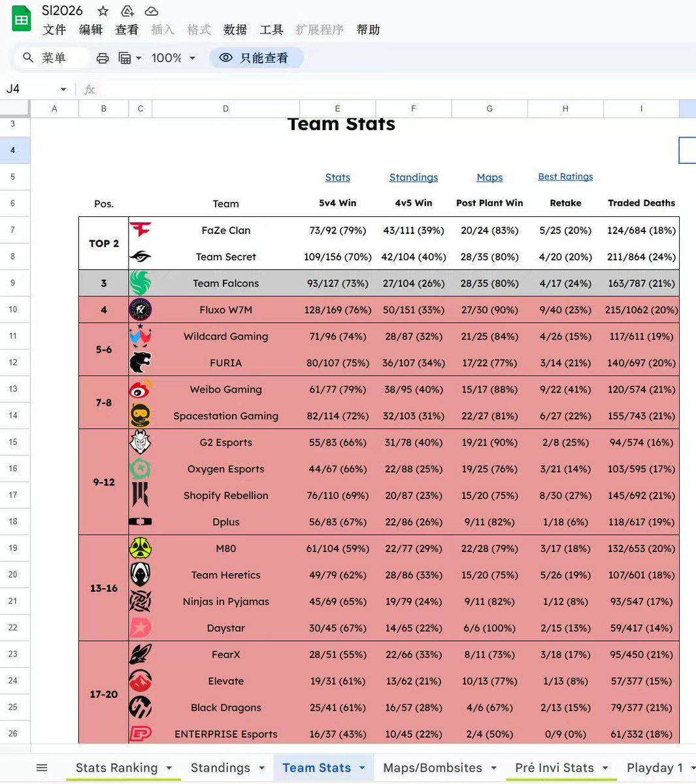Click the 菜单 search box

click(52, 57)
